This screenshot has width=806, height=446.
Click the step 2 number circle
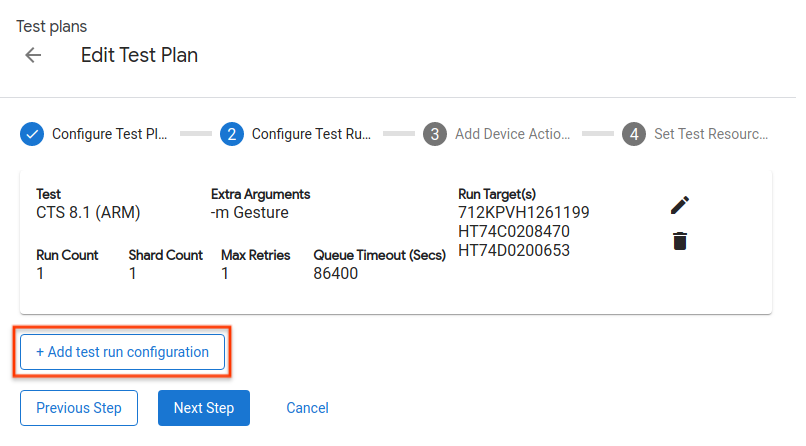tap(232, 134)
